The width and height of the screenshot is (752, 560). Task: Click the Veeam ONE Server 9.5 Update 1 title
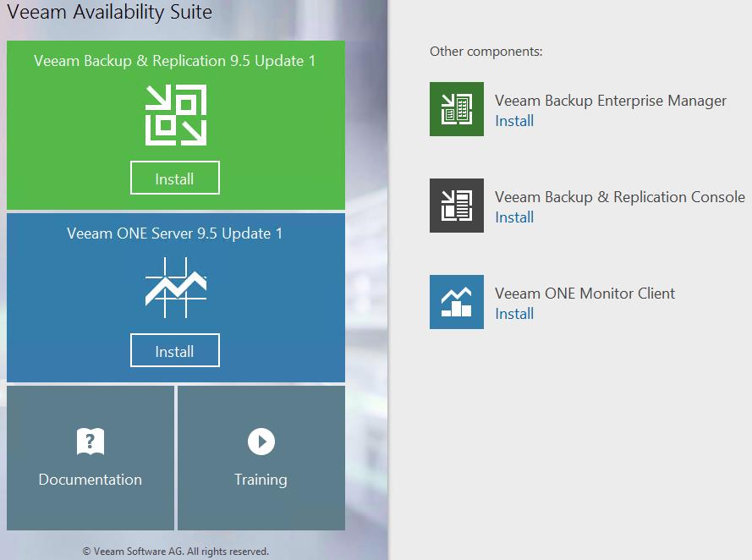174,233
